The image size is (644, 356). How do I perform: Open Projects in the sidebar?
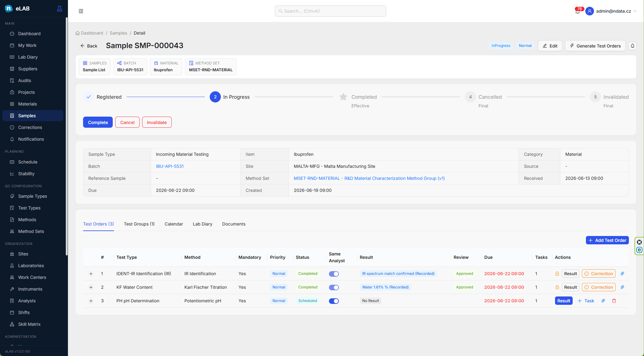33,92
